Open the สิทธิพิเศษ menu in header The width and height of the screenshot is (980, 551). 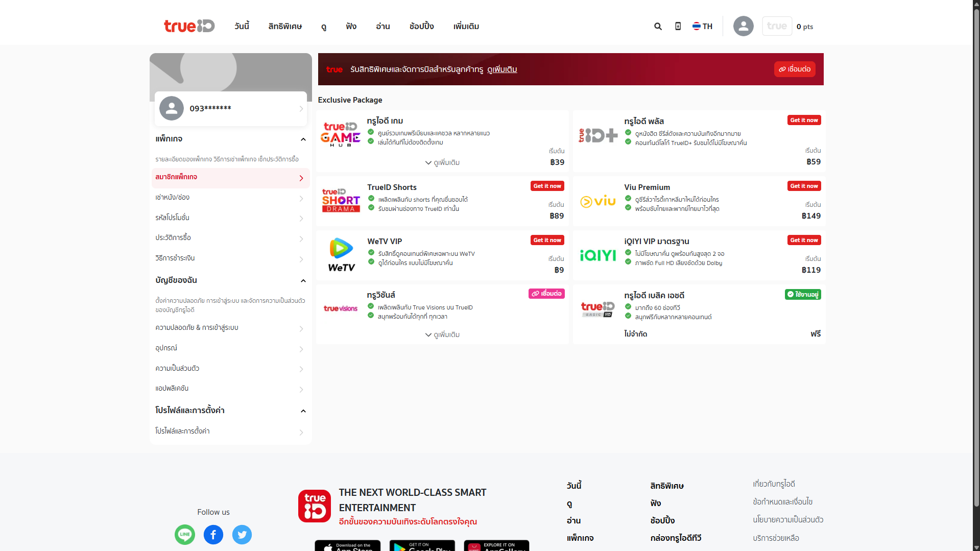pyautogui.click(x=285, y=26)
